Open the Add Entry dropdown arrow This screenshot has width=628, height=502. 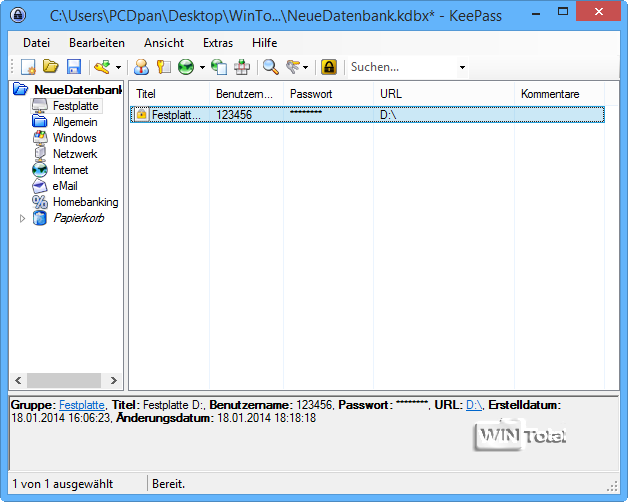118,67
